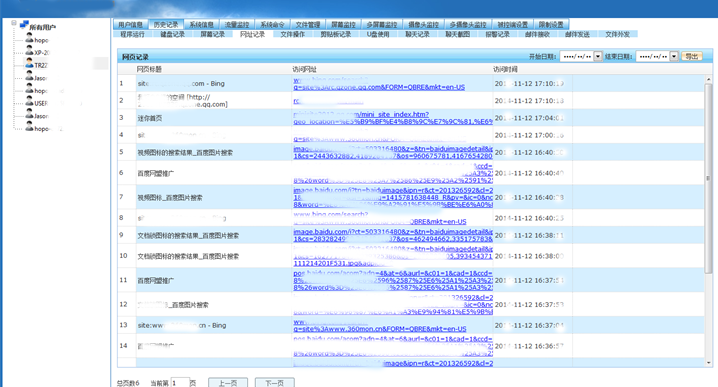The height and width of the screenshot is (387, 718).
Task: Switch to the 系统命令 tab
Action: click(x=272, y=25)
